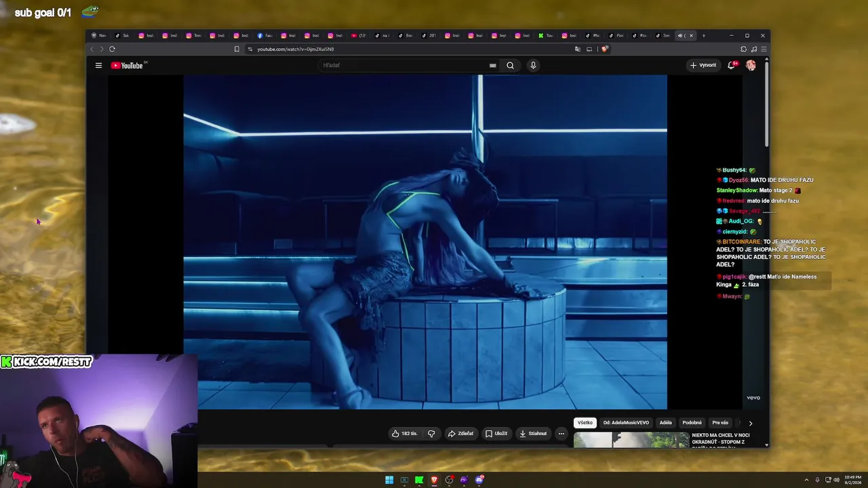Click the YouTube search magnifier button
The width and height of the screenshot is (868, 488).
coord(510,66)
